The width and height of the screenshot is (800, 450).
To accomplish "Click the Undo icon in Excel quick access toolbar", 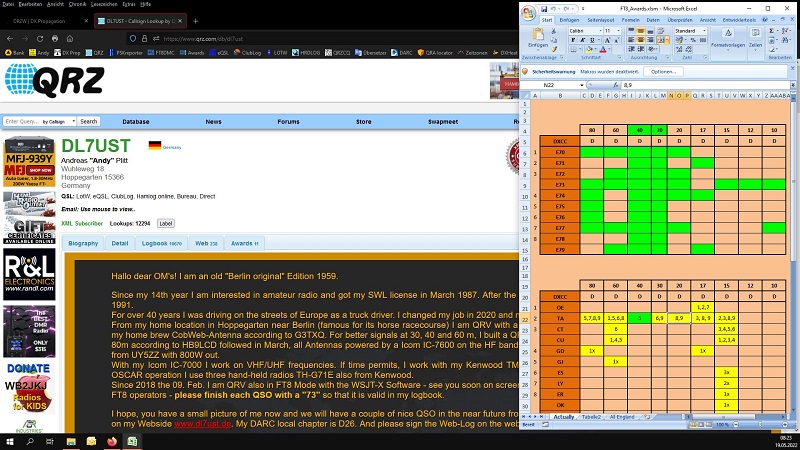I will [554, 9].
